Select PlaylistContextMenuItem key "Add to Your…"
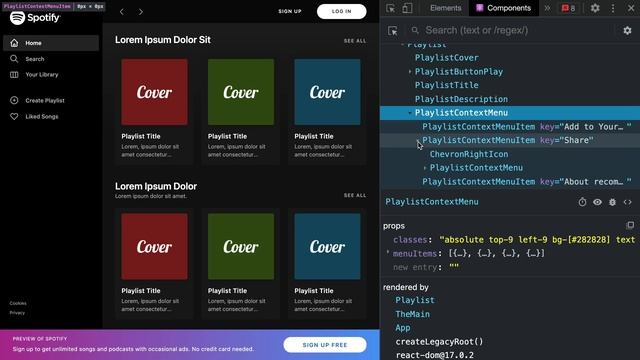 (527, 127)
